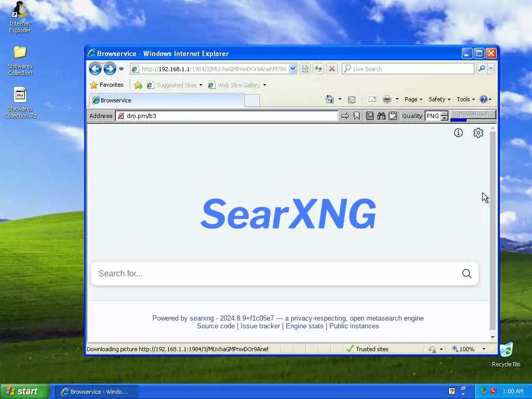Click the Download button with progress bar
532x399 pixels.
click(473, 115)
